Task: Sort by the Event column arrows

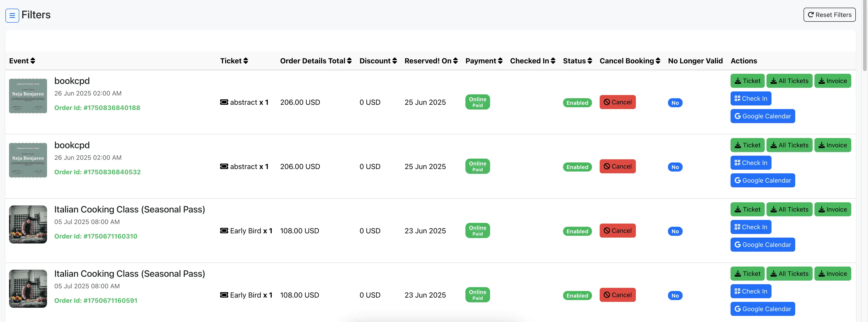Action: tap(33, 61)
